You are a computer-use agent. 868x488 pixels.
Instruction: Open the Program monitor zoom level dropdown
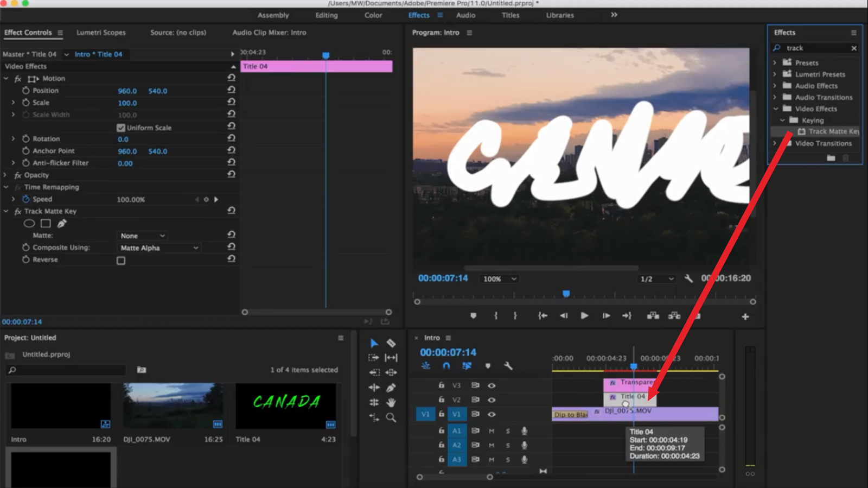(x=499, y=279)
